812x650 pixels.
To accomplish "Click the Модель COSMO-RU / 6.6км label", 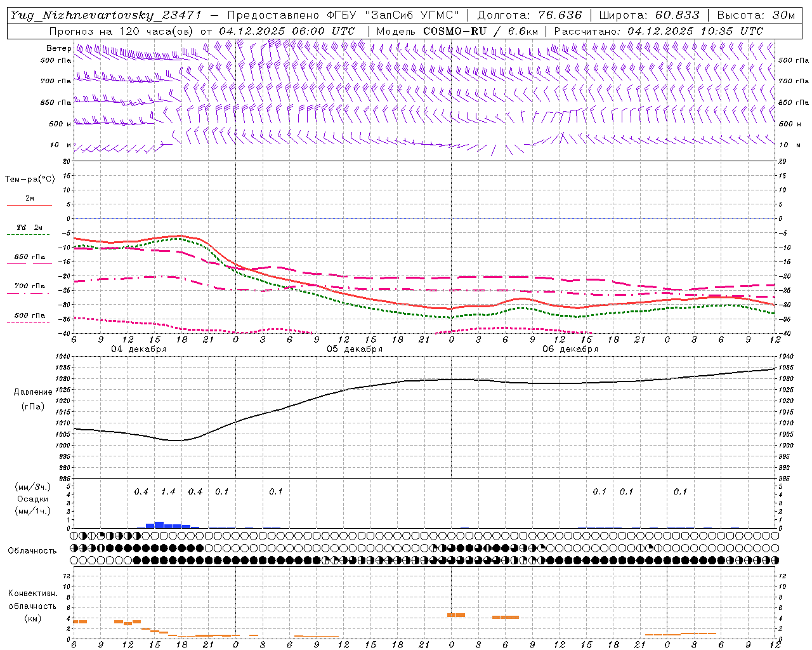I will tap(457, 31).
